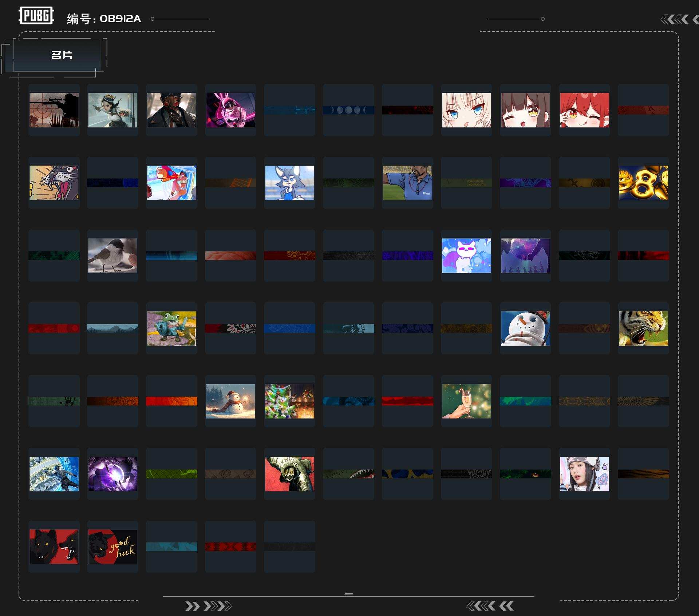Choose the champagne glass nameplate
Image resolution: width=699 pixels, height=616 pixels.
click(466, 401)
